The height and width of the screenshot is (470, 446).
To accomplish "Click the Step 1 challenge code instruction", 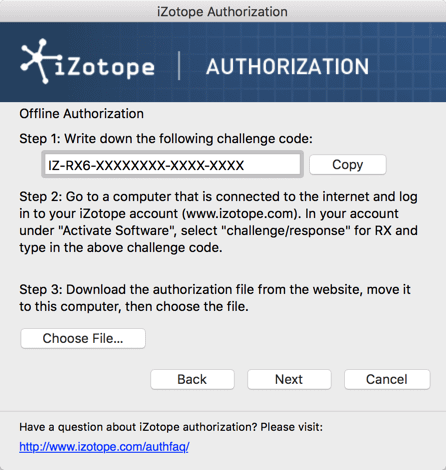I will [x=166, y=139].
